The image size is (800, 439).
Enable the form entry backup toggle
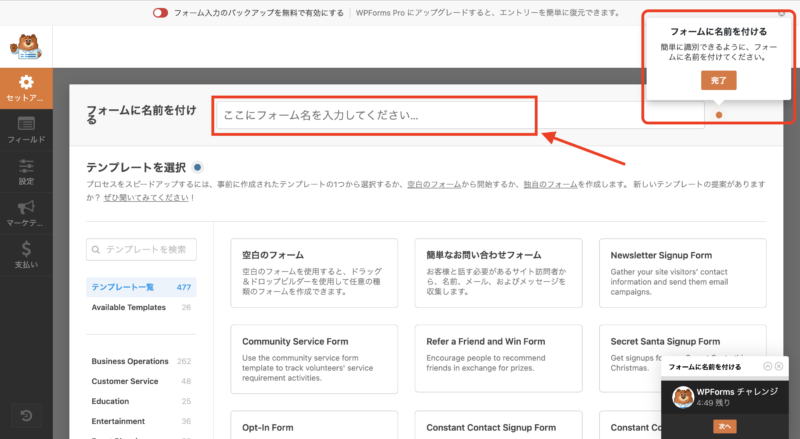[160, 13]
